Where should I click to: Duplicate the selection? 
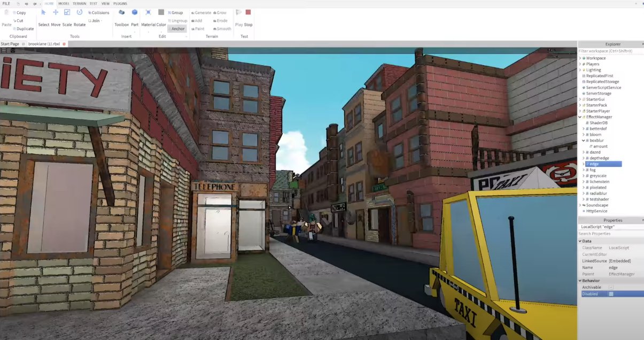[23, 29]
